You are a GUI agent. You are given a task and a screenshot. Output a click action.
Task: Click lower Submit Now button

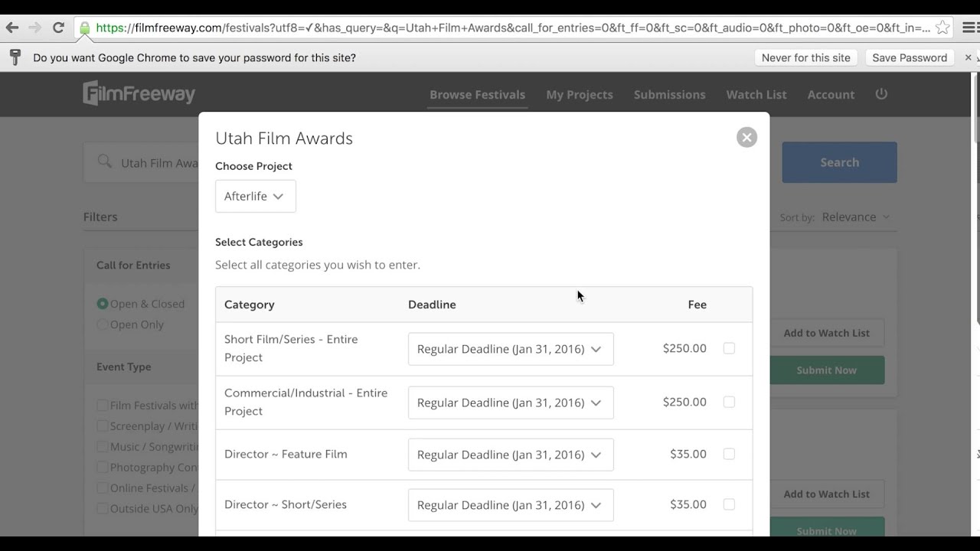[x=826, y=527]
